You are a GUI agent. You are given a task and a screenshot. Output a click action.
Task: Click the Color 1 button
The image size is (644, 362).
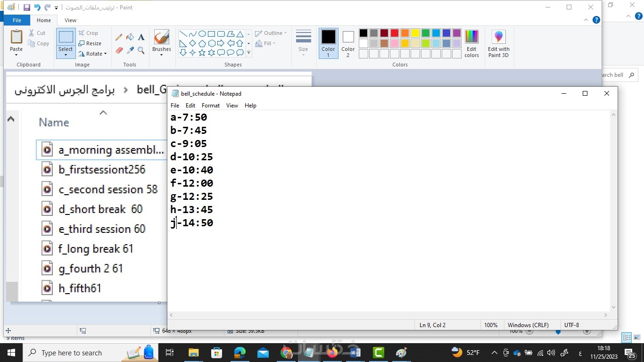point(328,43)
